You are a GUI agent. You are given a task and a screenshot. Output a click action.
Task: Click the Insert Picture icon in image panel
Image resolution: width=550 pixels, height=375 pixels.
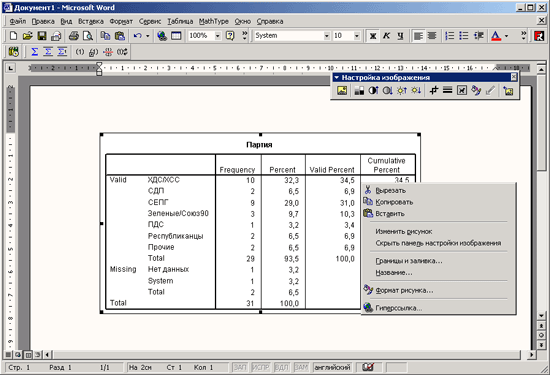point(342,91)
